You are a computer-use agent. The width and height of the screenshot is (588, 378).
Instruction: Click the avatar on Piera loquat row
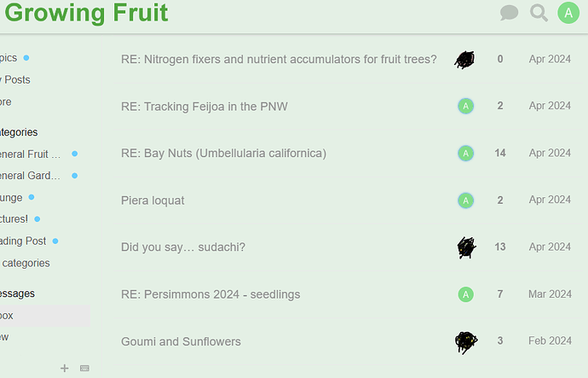(x=465, y=201)
